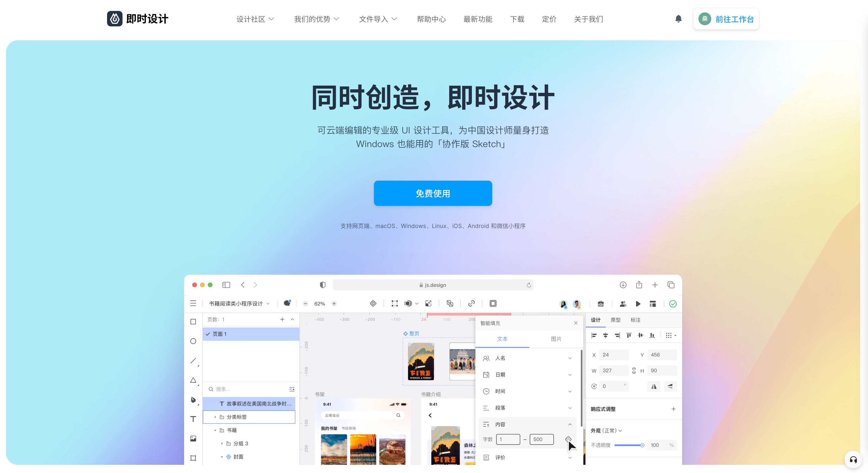Select the Rectangle tool in left toolbar
Viewport: 868px width, 473px height.
[193, 321]
